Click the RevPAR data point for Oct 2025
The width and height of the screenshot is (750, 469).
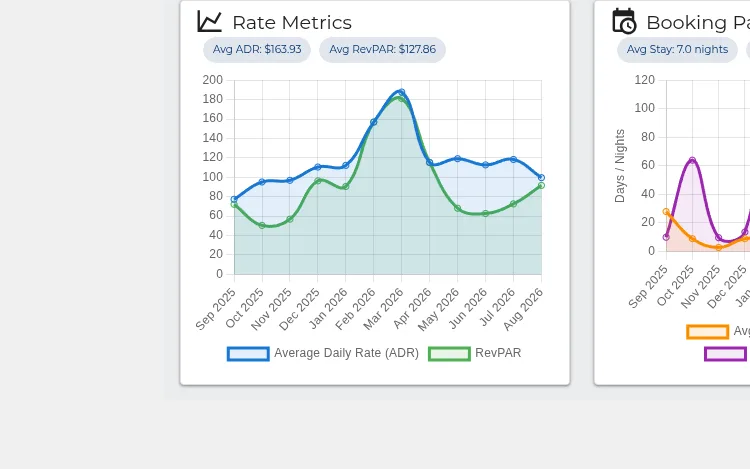pyautogui.click(x=262, y=225)
